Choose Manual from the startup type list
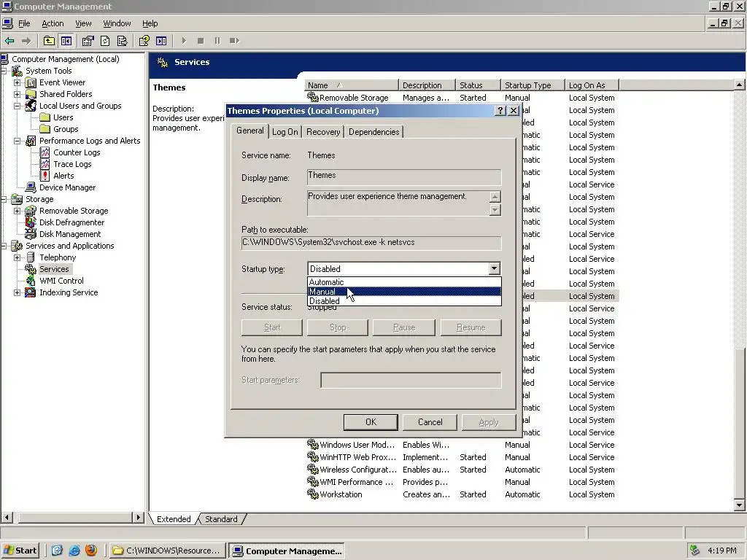 point(404,292)
